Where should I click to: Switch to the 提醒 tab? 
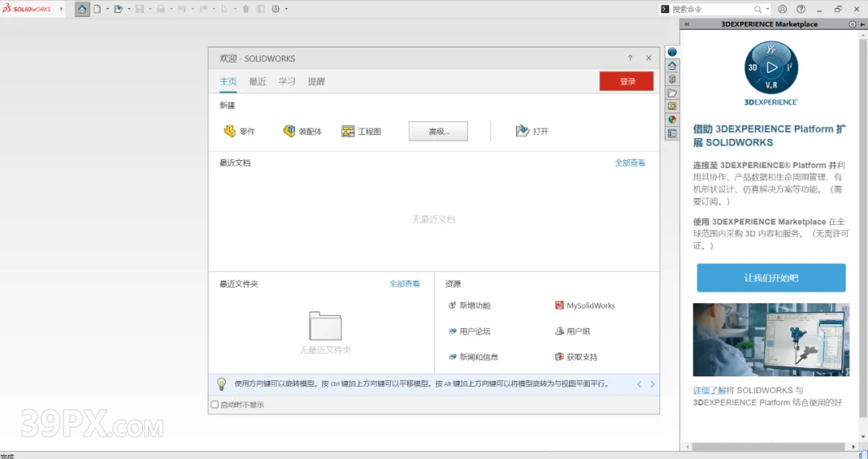(x=317, y=81)
